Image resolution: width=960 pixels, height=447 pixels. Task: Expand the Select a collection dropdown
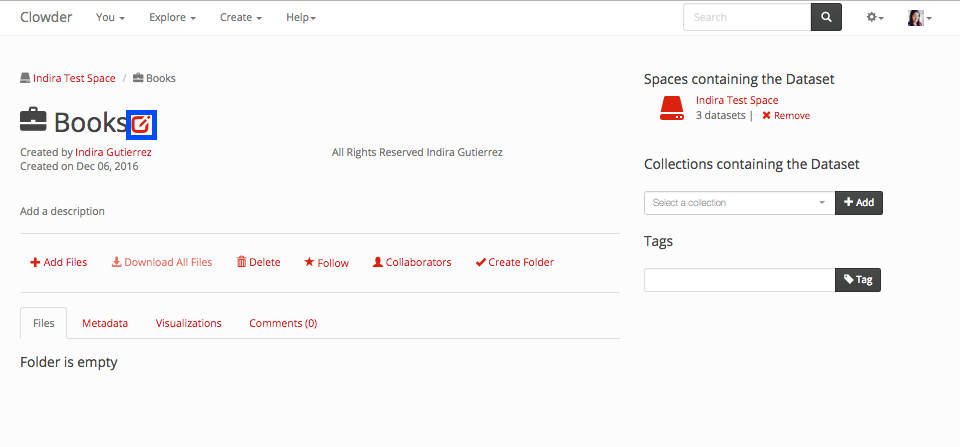[739, 203]
